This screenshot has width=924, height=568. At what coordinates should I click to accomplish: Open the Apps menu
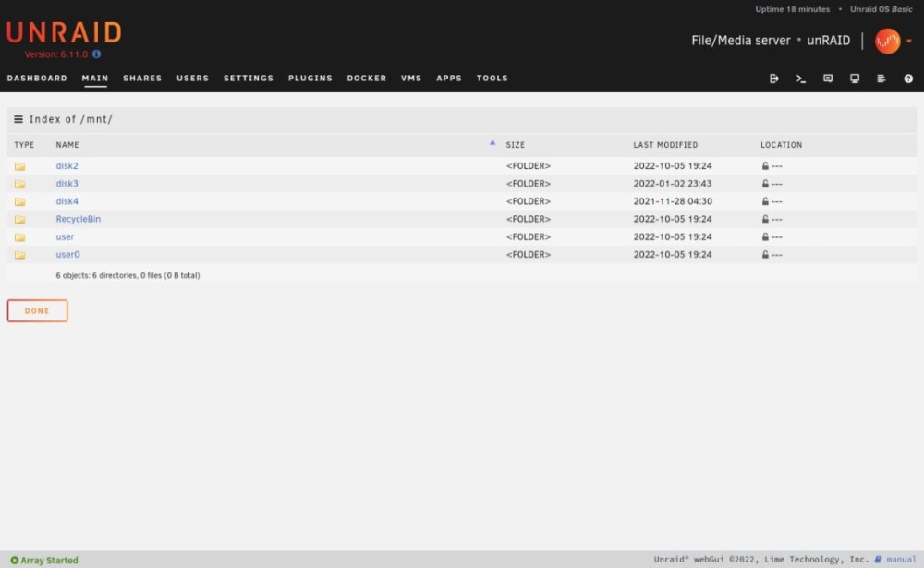(449, 78)
